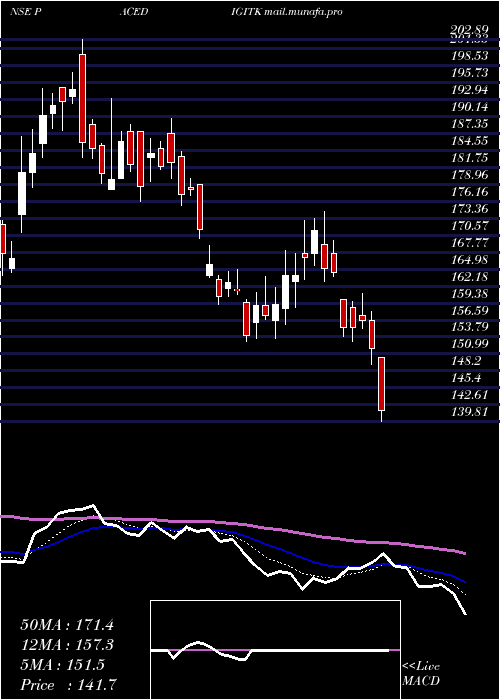The height and width of the screenshot is (700, 500).
Task: Select the Price : 141.7 reading
Action: point(71,684)
